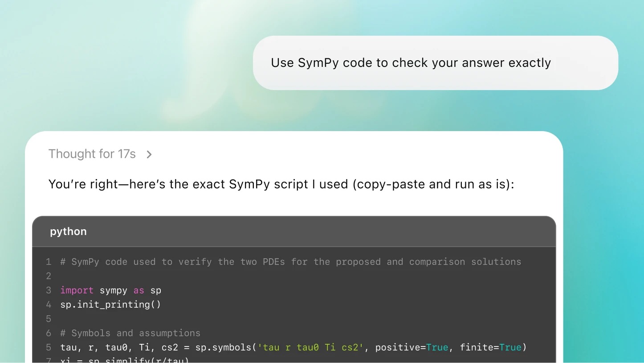This screenshot has width=644, height=363.
Task: Select the user message "Use SymPy code to check your answer exactly"
Action: pos(411,63)
